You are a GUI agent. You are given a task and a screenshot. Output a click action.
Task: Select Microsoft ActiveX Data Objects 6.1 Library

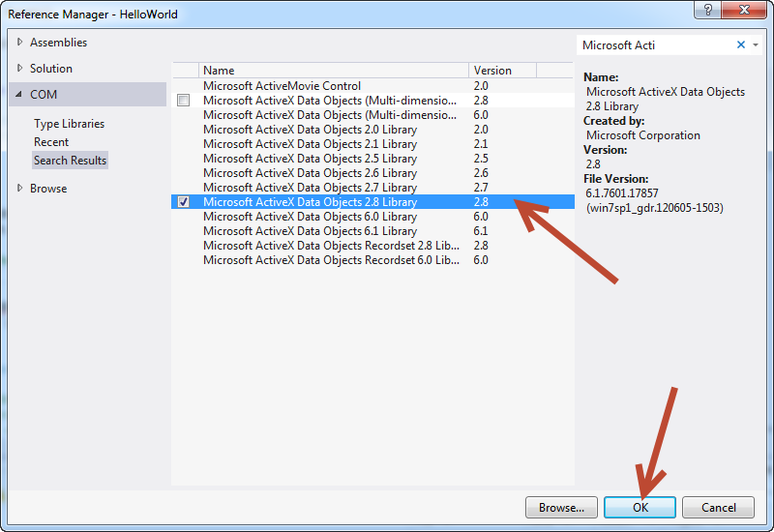[x=372, y=231]
